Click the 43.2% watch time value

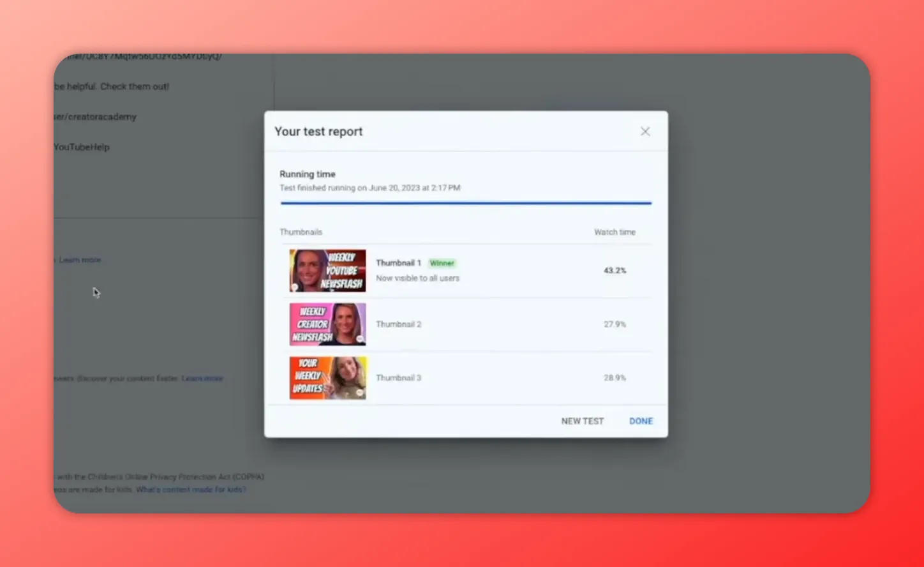click(615, 271)
